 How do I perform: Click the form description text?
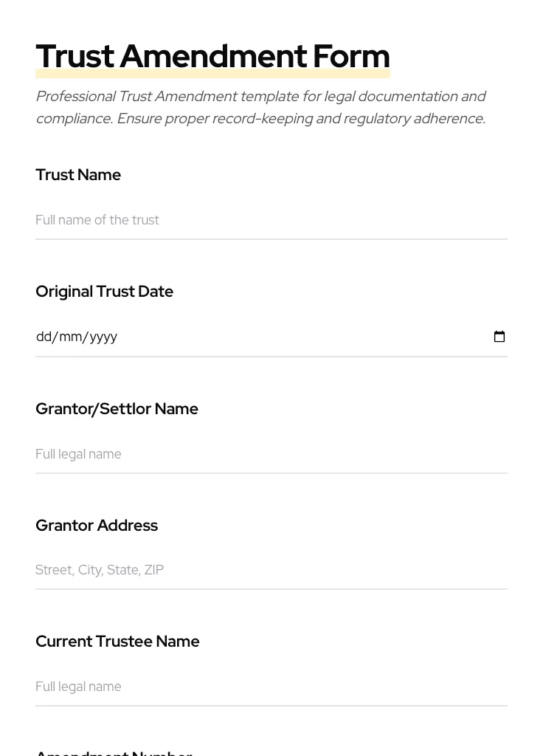(x=261, y=107)
